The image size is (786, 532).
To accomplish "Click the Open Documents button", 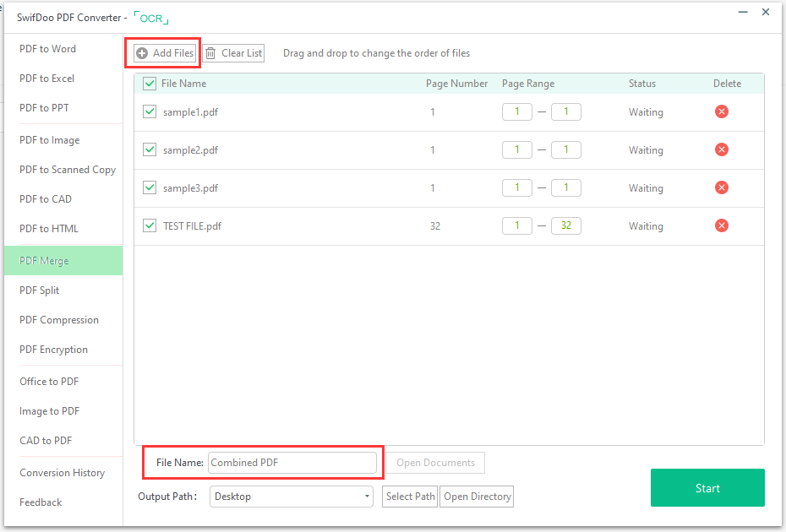I will (435, 463).
